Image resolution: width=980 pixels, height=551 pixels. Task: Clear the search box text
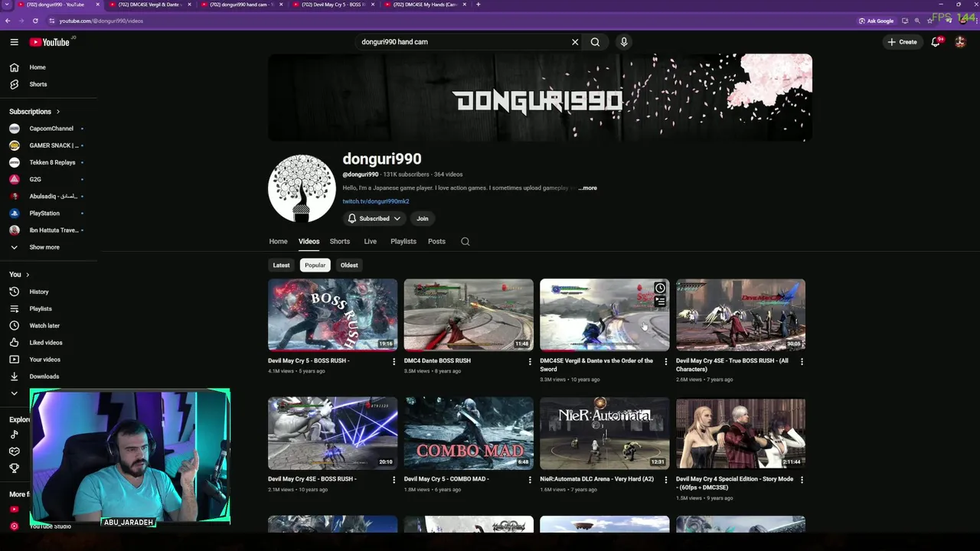click(x=575, y=42)
